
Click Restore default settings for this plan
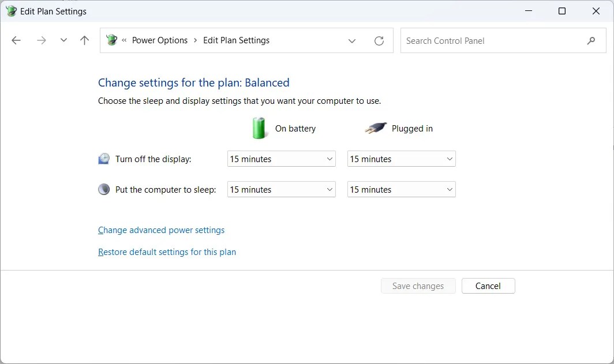pos(167,252)
